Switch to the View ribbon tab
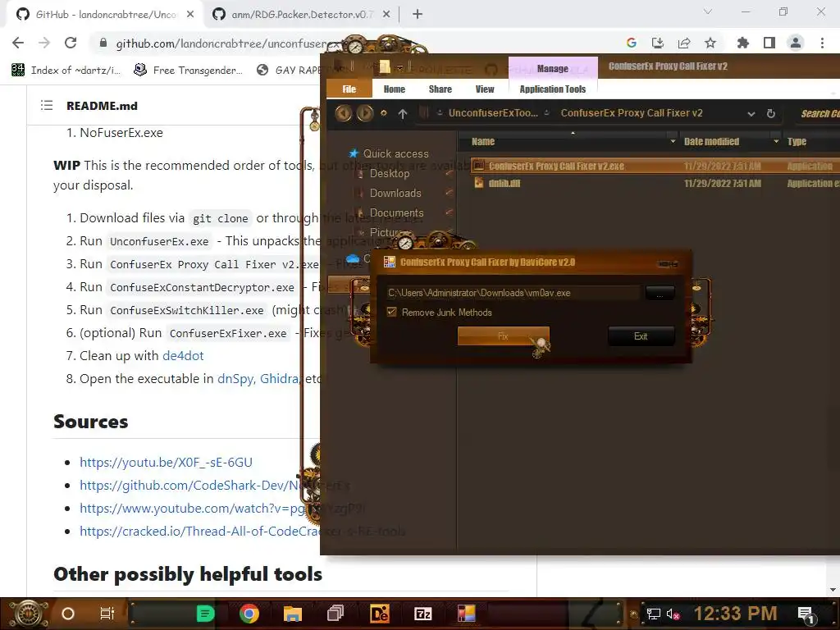 [x=485, y=89]
